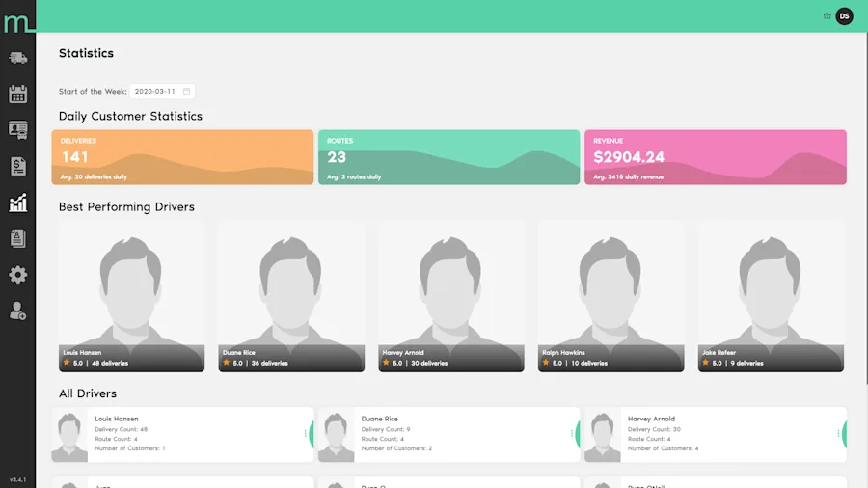The width and height of the screenshot is (868, 488).
Task: Click the vertical page scrollbar
Action: point(865,207)
